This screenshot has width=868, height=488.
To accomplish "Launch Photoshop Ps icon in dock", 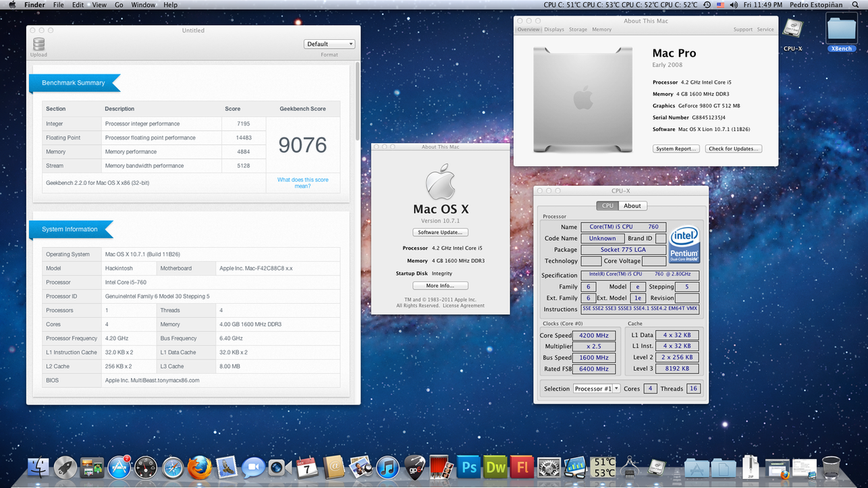I will (468, 467).
